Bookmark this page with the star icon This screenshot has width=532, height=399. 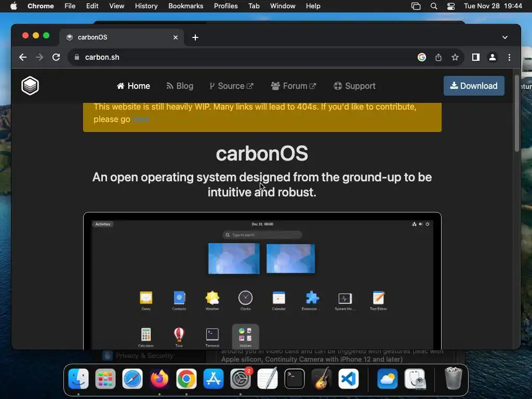(455, 57)
